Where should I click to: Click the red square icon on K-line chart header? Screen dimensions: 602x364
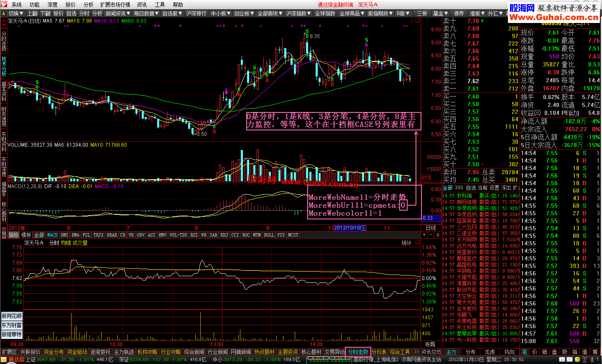point(417,20)
